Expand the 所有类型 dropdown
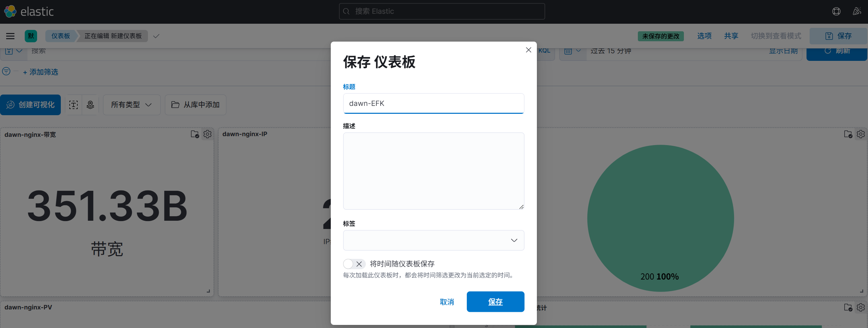This screenshot has height=328, width=868. tap(132, 105)
